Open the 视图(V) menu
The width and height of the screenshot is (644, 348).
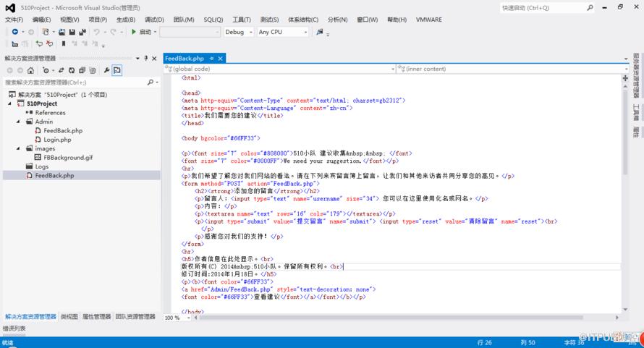pyautogui.click(x=69, y=20)
